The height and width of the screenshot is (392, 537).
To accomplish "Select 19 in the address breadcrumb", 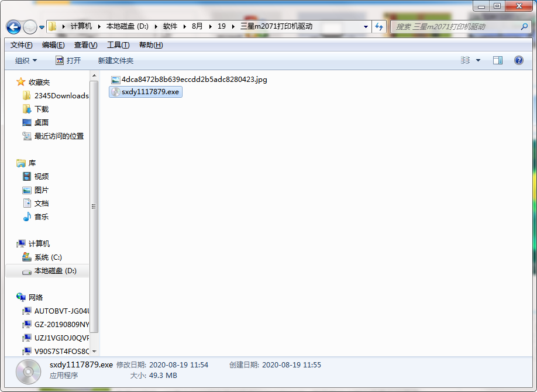I will coord(222,26).
